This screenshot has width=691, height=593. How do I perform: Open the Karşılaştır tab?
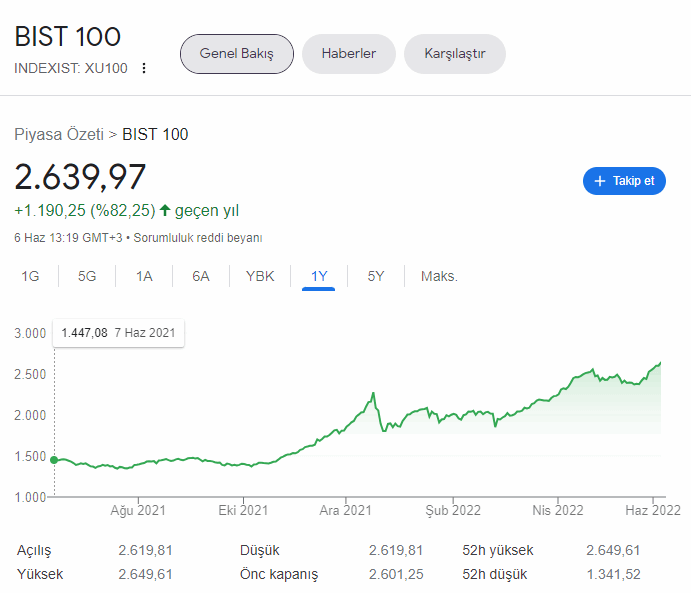click(x=455, y=54)
